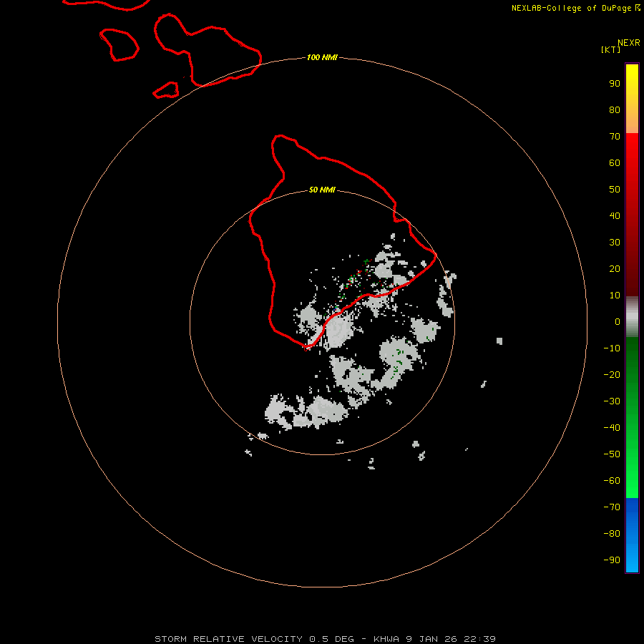The width and height of the screenshot is (644, 644).
Task: Click the STORM RELATIVE VELOCITY caption text
Action: pyautogui.click(x=228, y=639)
